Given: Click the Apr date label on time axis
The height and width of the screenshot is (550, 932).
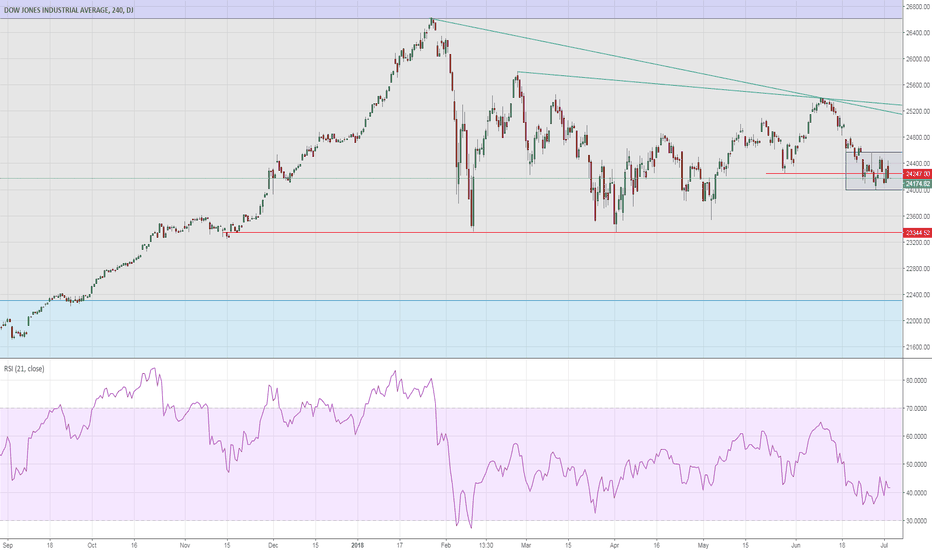Looking at the screenshot, I should point(614,545).
